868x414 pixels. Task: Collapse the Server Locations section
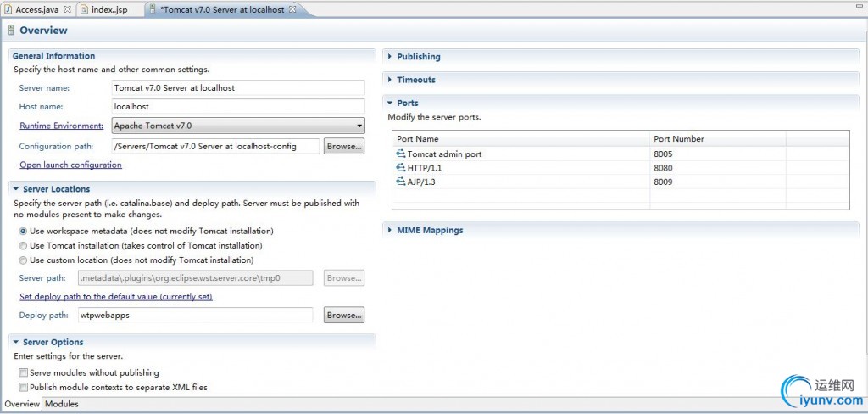pos(16,189)
